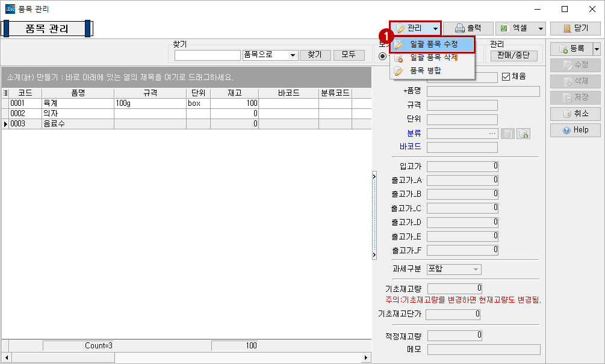Click the 출고가_D value field
The image size is (605, 364).
click(462, 223)
